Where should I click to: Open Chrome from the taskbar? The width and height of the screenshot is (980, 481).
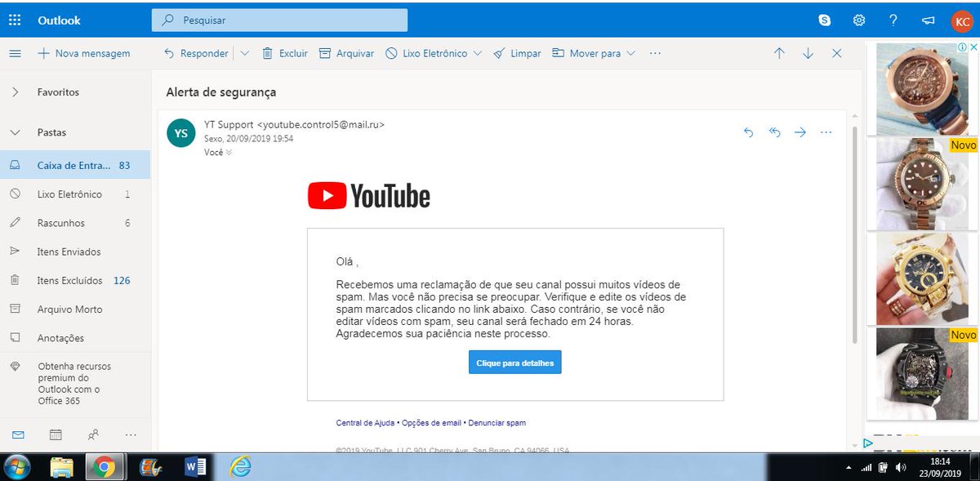(104, 466)
